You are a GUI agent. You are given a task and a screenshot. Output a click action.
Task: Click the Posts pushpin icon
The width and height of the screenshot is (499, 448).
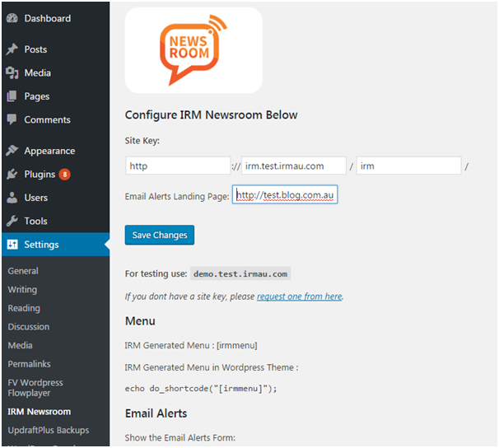click(x=12, y=49)
